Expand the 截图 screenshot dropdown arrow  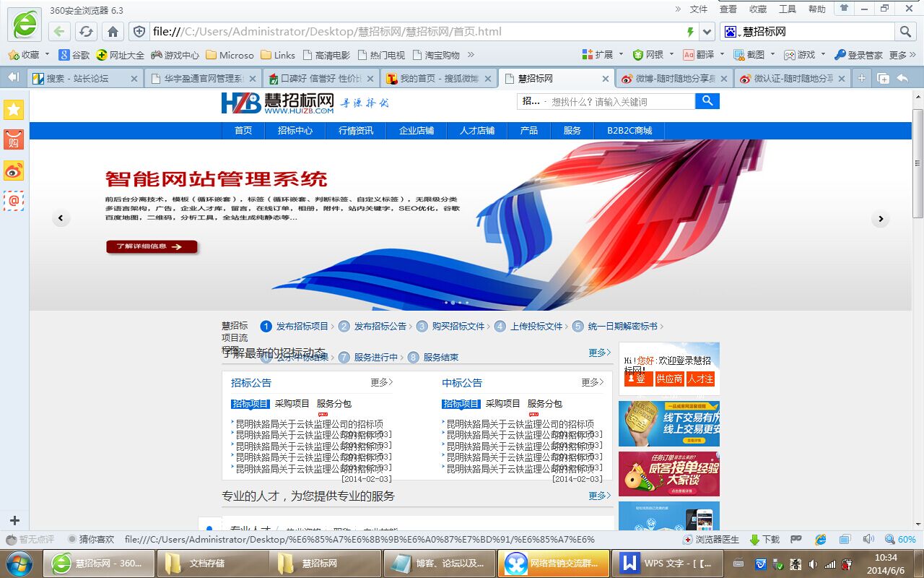click(772, 55)
